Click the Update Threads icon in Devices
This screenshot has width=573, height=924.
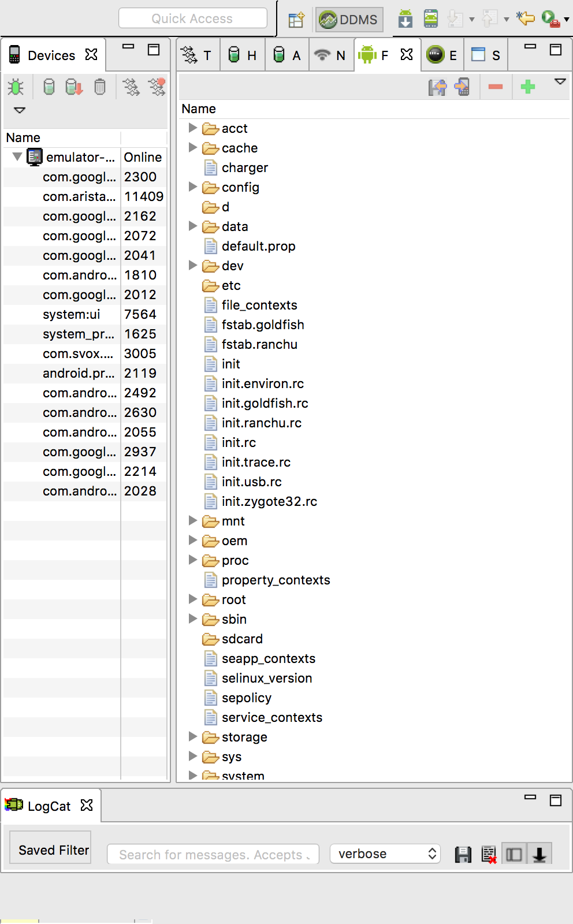click(131, 87)
